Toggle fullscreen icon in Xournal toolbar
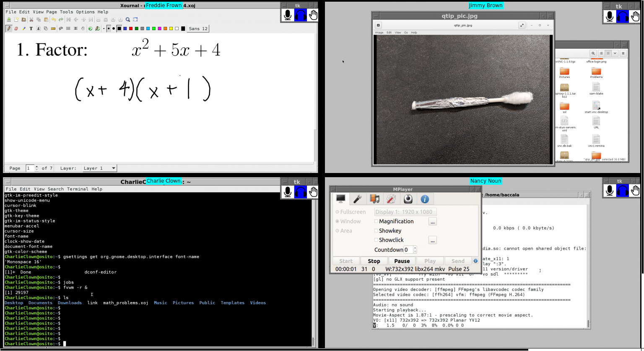Screen dimensions: 644x351 pyautogui.click(x=135, y=19)
